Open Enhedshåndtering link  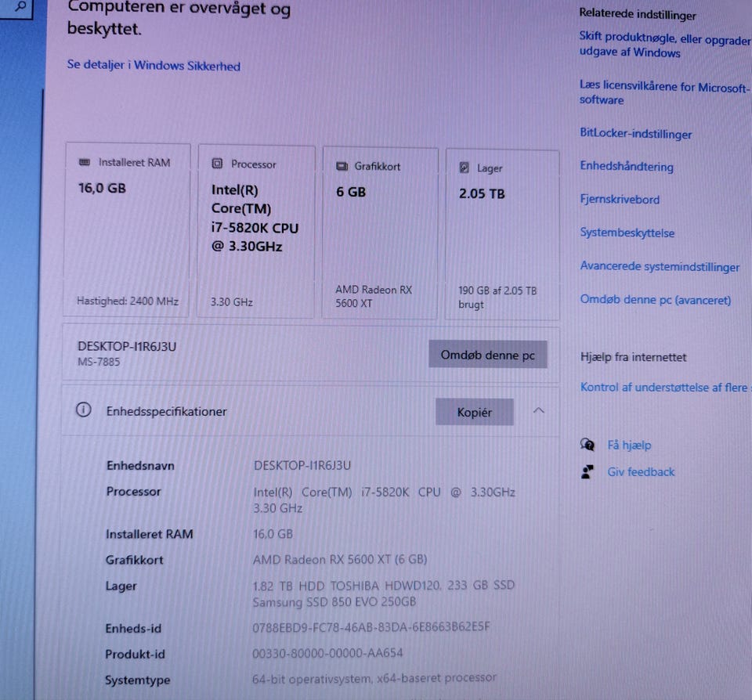tap(627, 166)
